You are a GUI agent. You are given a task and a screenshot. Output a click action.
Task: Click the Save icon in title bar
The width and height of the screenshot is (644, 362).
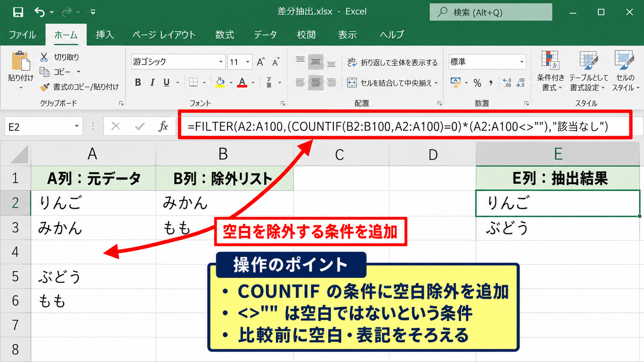point(18,12)
